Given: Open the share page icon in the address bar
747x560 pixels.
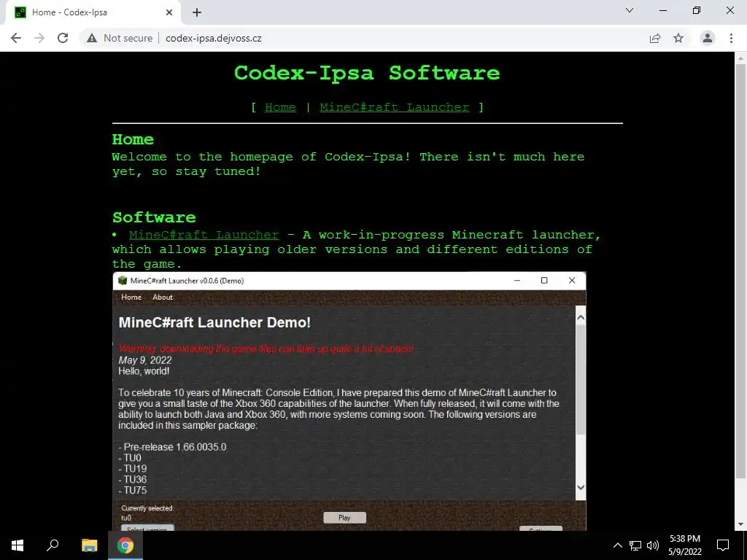Looking at the screenshot, I should pyautogui.click(x=655, y=38).
